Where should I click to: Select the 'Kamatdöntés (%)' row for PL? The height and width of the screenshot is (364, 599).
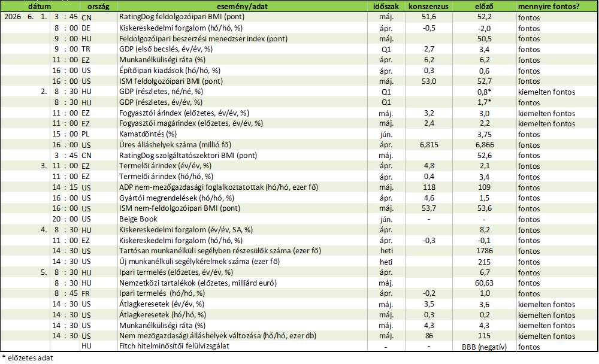(299, 134)
